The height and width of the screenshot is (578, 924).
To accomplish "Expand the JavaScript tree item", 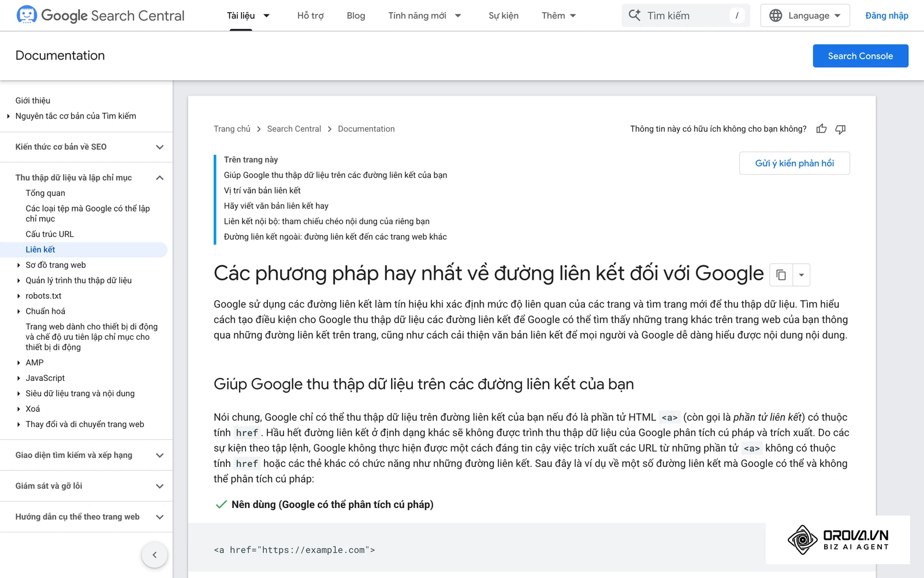I will pyautogui.click(x=19, y=378).
